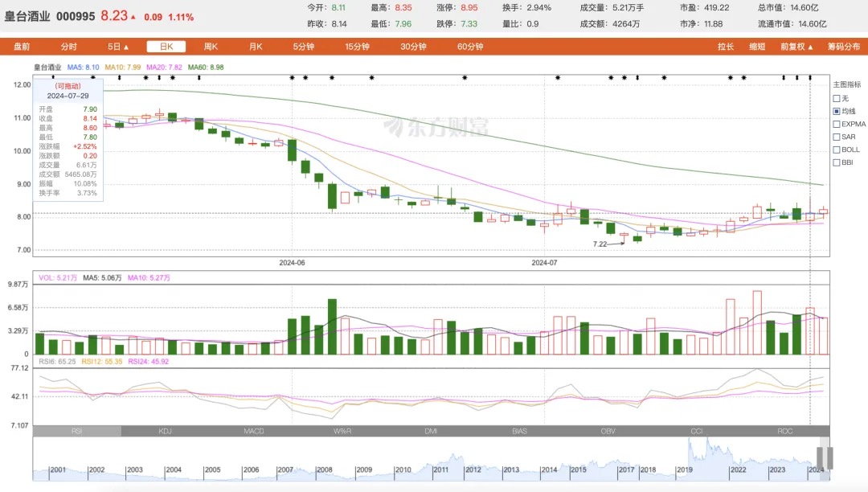The height and width of the screenshot is (492, 868).
Task: Switch sub-indicator to KDJ
Action: tap(165, 431)
